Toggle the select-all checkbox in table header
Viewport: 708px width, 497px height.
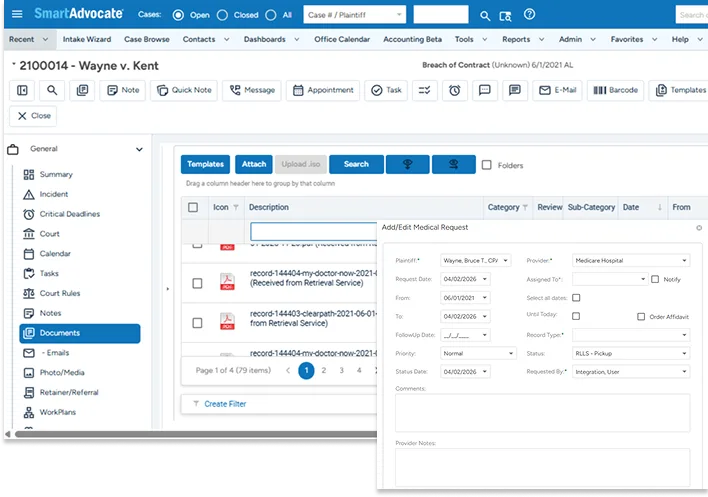pyautogui.click(x=193, y=207)
